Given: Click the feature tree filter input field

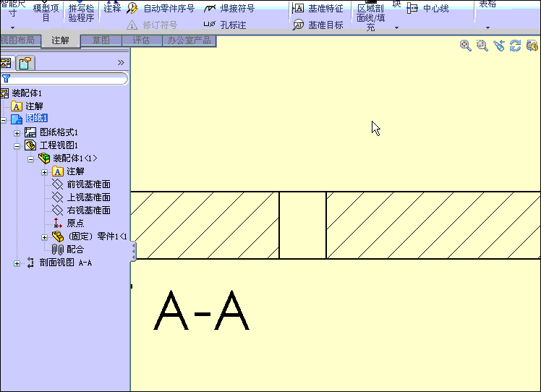Looking at the screenshot, I should (x=64, y=79).
